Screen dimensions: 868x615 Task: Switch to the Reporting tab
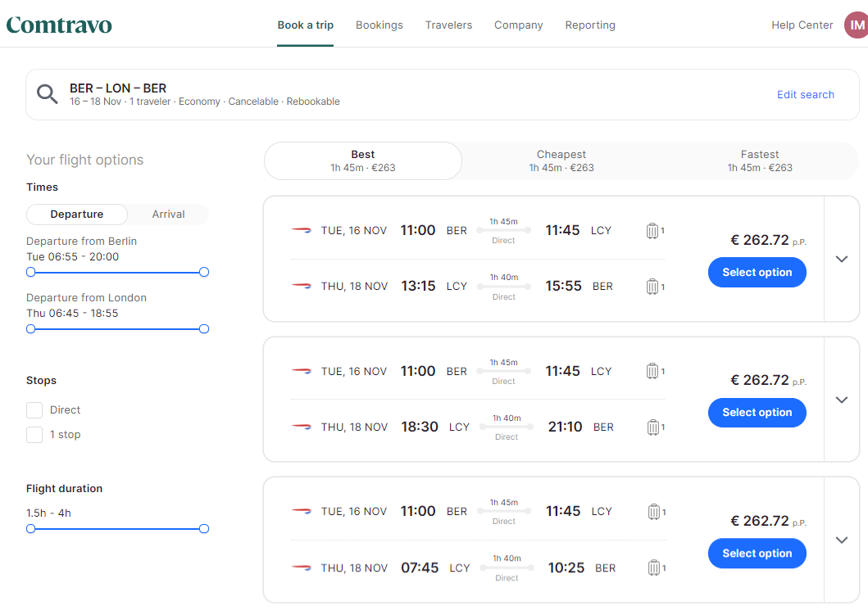pyautogui.click(x=590, y=25)
